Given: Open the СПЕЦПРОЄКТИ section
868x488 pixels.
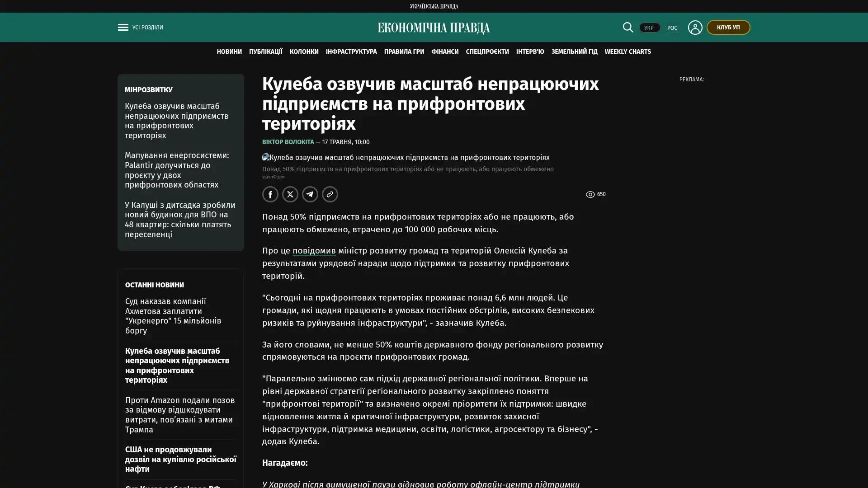Looking at the screenshot, I should coord(487,52).
